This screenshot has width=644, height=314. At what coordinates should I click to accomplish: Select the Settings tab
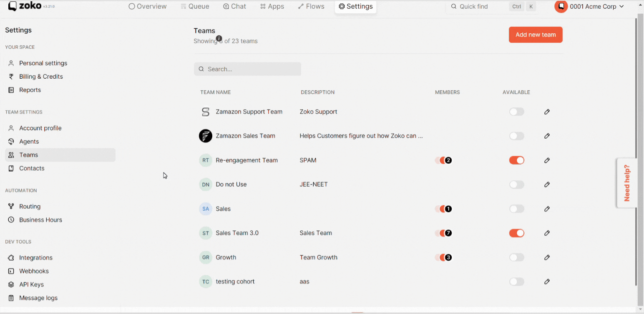tap(355, 6)
